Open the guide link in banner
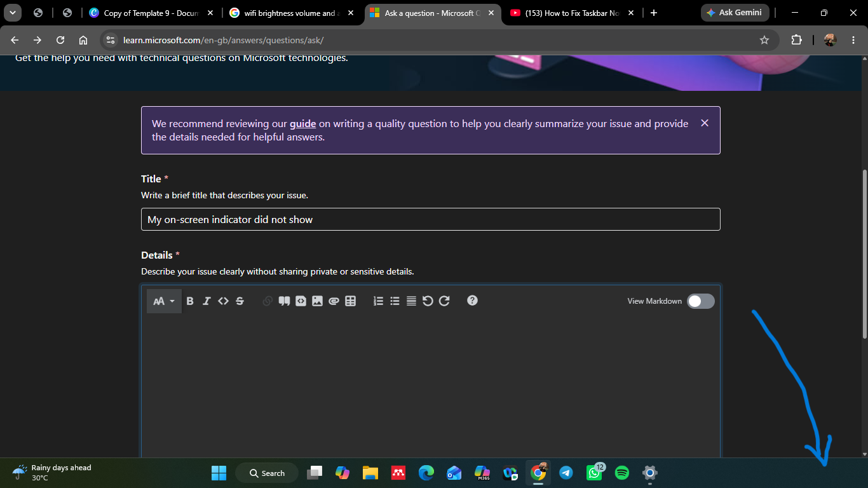Viewport: 868px width, 488px height. pyautogui.click(x=303, y=124)
